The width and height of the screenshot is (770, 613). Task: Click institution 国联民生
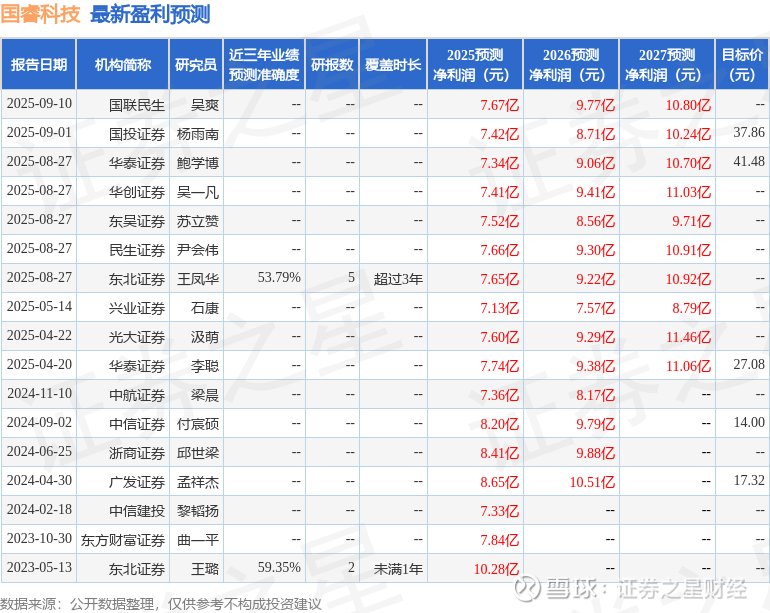point(137,105)
